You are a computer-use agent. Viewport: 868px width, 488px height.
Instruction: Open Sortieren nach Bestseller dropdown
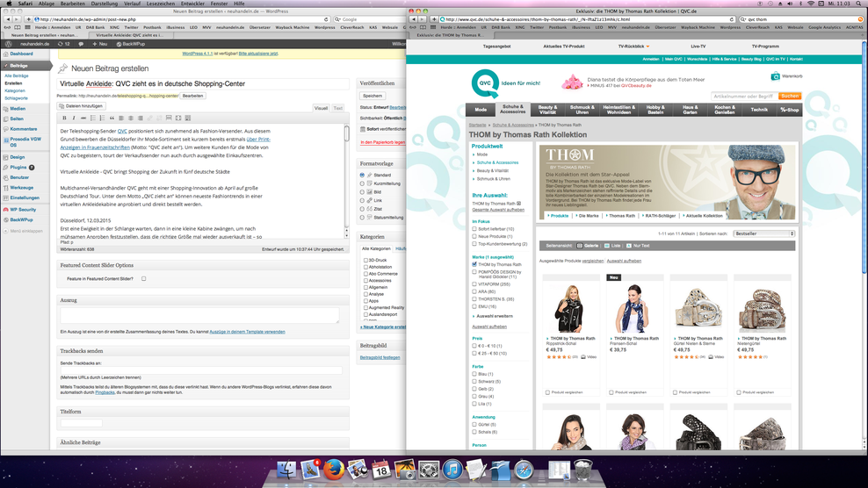click(x=764, y=233)
